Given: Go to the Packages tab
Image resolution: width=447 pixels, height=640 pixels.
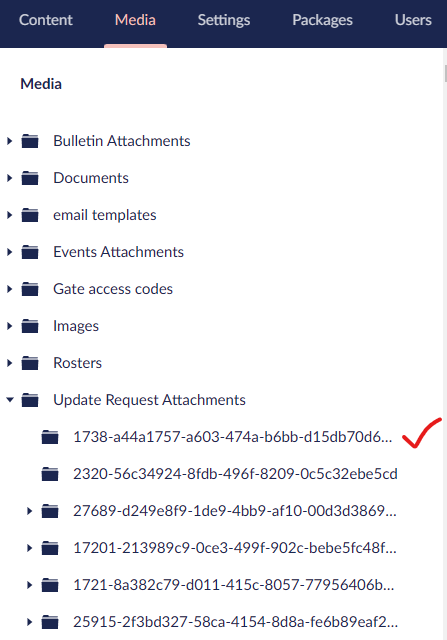Looking at the screenshot, I should coord(322,20).
